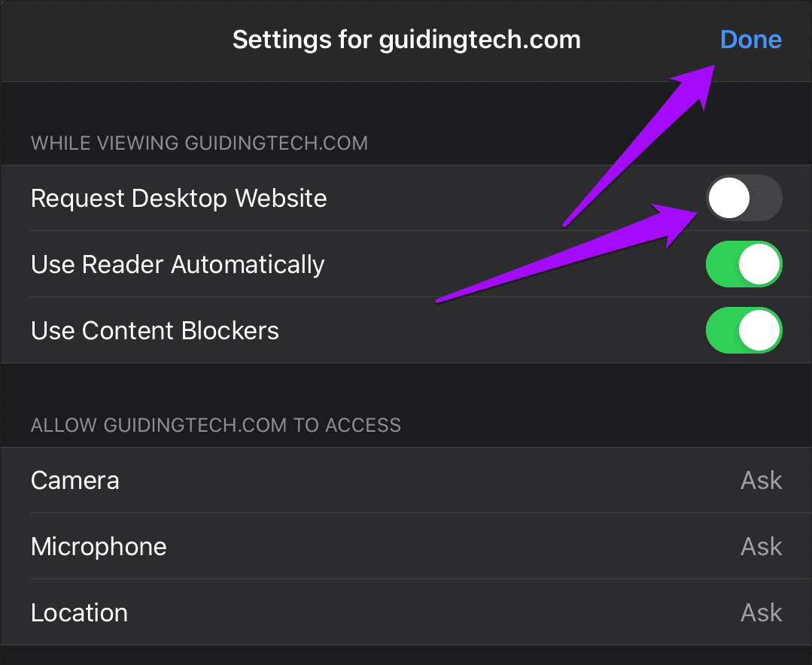Click the Use Content Blockers label text
The width and height of the screenshot is (812, 665).
point(155,331)
